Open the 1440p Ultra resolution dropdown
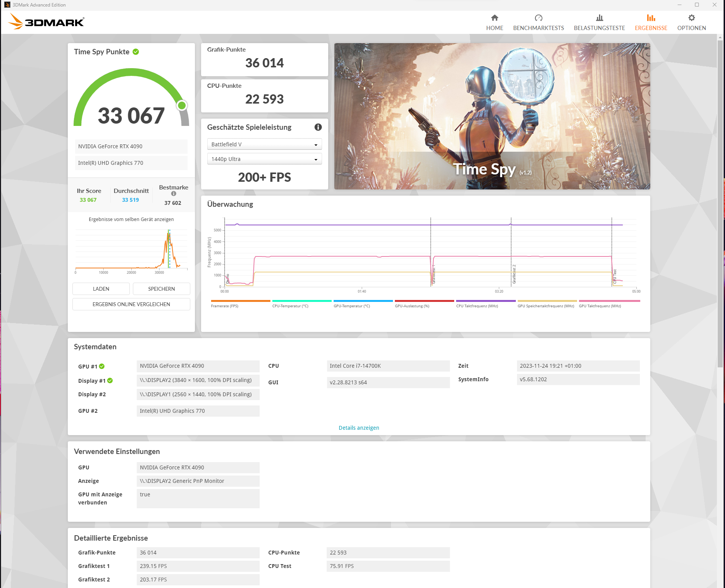725x588 pixels. [x=265, y=159]
